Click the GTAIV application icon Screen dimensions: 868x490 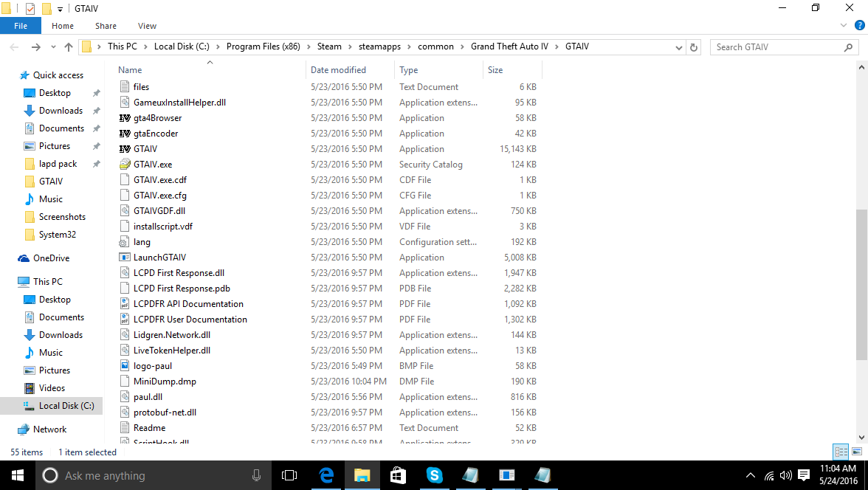[x=125, y=149]
